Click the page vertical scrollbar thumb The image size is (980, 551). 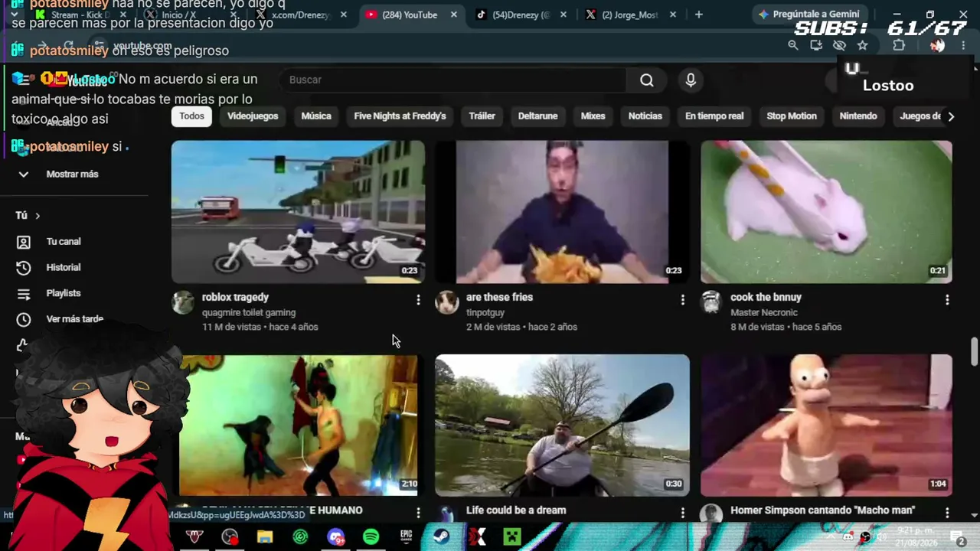tap(974, 350)
